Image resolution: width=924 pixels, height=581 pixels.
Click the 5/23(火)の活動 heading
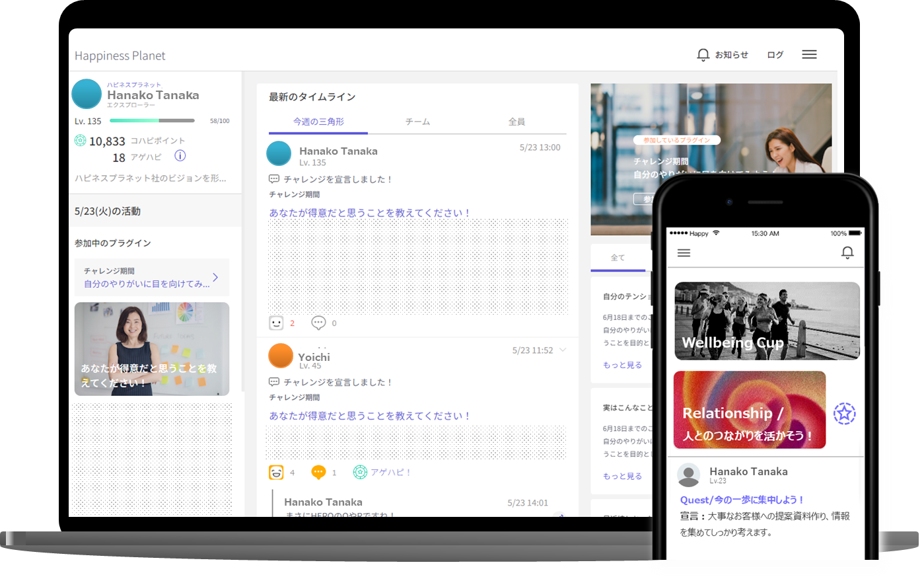(x=108, y=212)
